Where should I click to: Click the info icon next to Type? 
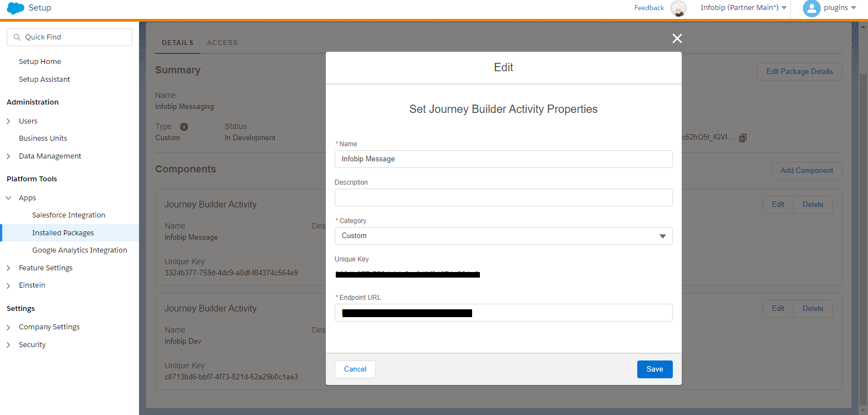point(184,127)
